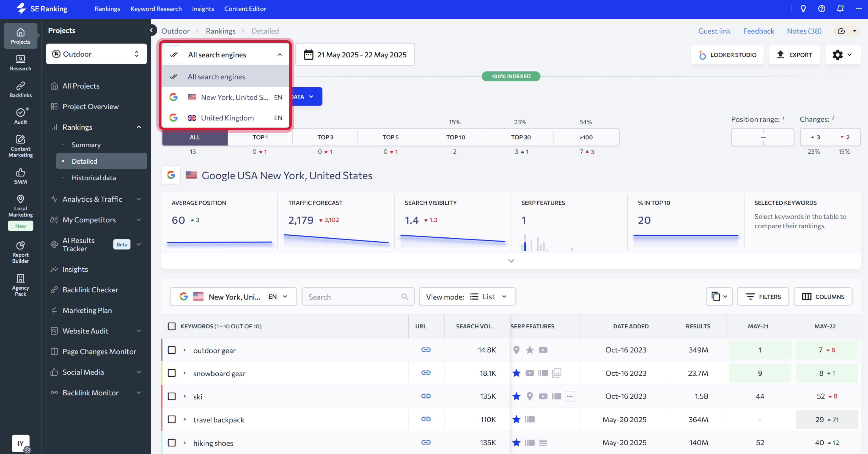
Task: Click the magnifier icon in Search box
Action: coord(405,297)
